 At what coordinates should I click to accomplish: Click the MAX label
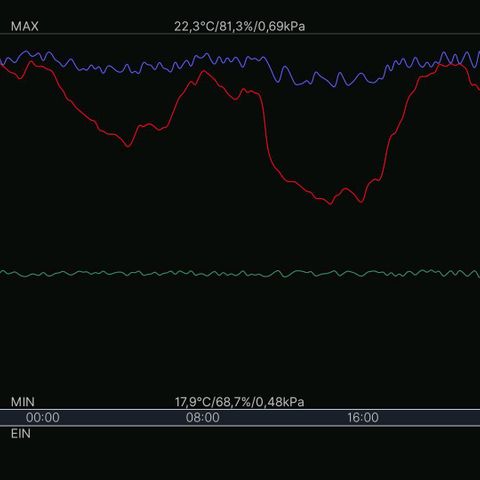click(25, 26)
